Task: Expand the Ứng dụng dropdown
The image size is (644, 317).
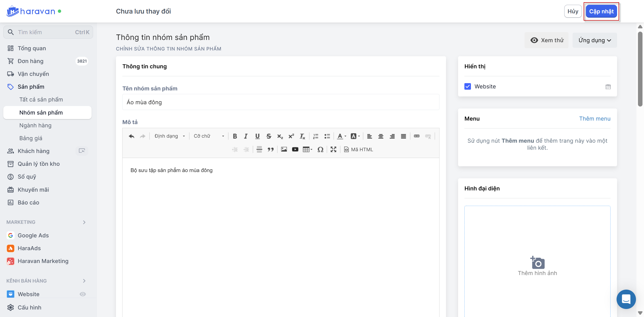Action: tap(594, 40)
